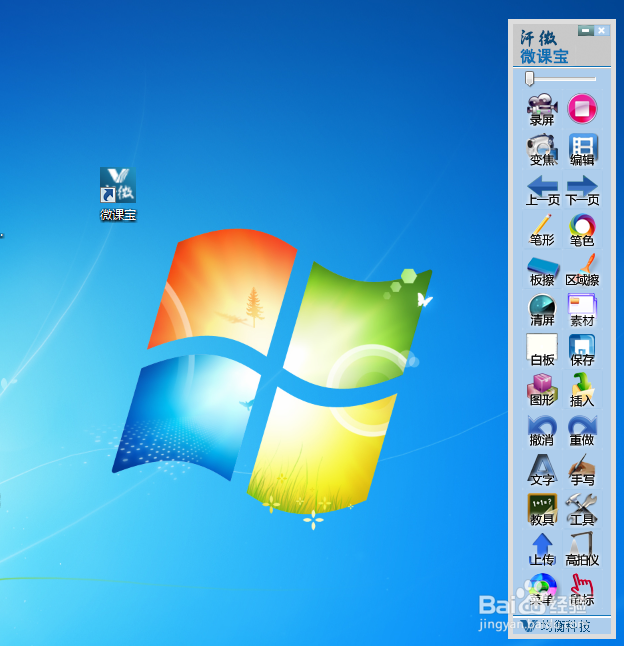Select the 文字 text tool
This screenshot has width=624, height=646.
pos(542,470)
